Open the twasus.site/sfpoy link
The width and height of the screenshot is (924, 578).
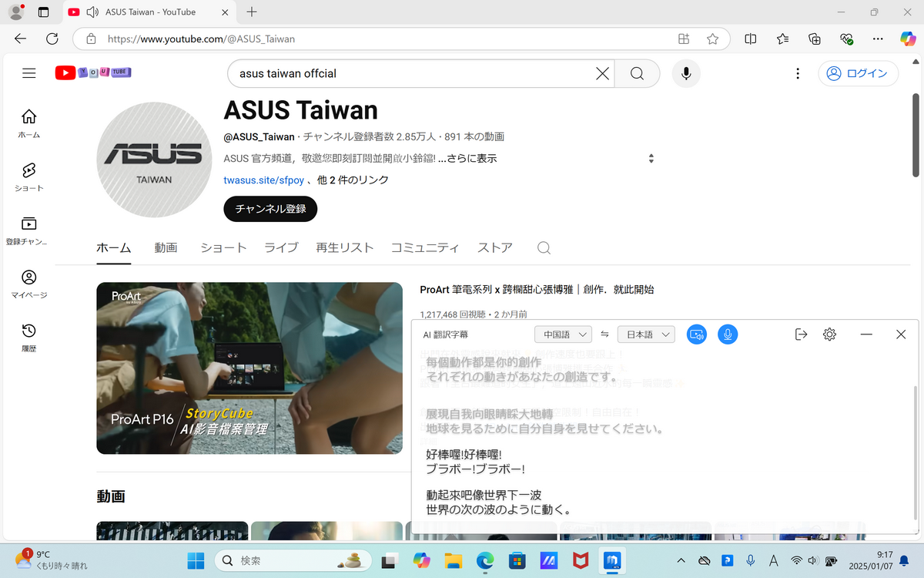[263, 180]
